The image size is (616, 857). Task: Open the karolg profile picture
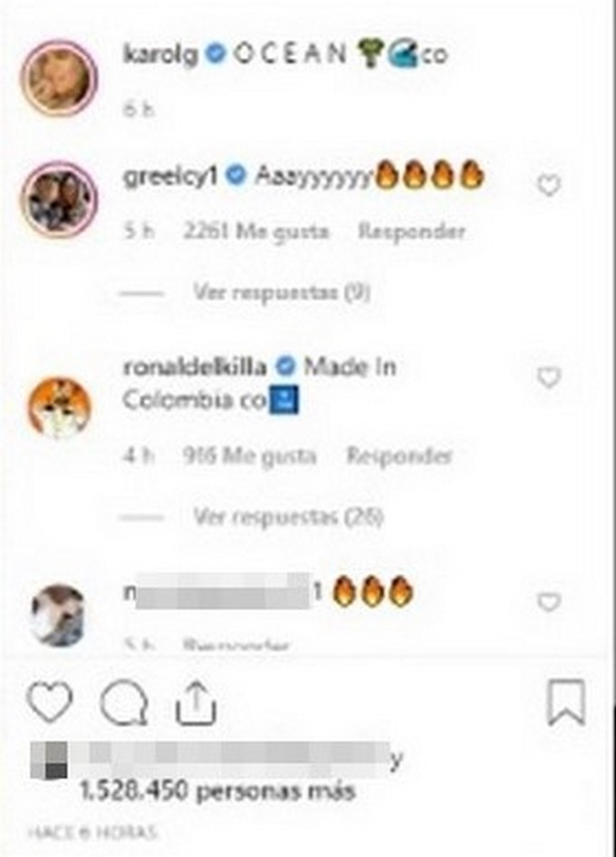click(x=59, y=78)
